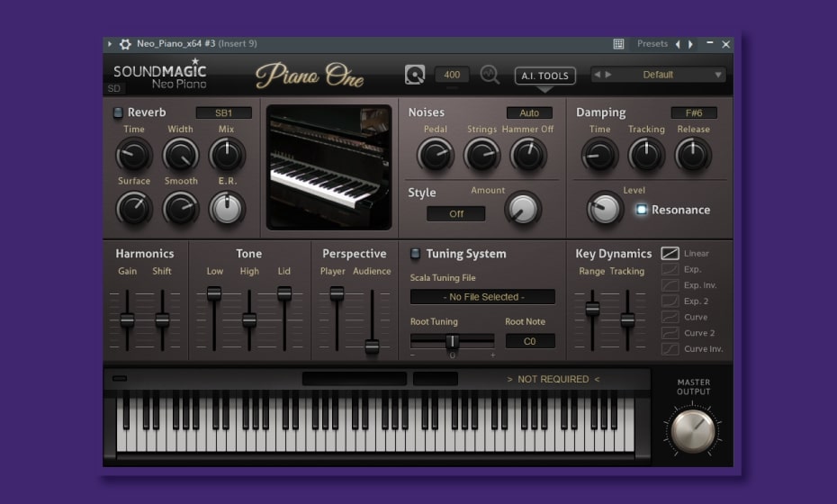Select the Curve Inv. velocity curve
Screen dimensions: 837x504
pyautogui.click(x=670, y=349)
